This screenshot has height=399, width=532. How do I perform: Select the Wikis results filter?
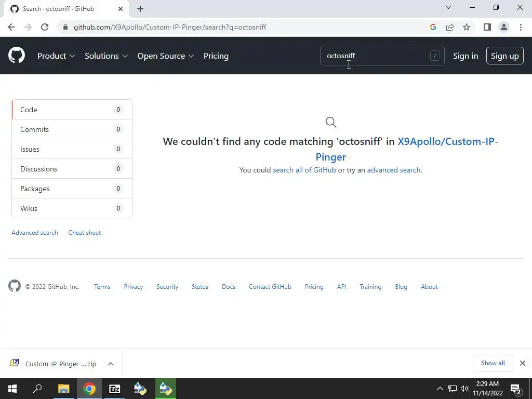pyautogui.click(x=72, y=208)
